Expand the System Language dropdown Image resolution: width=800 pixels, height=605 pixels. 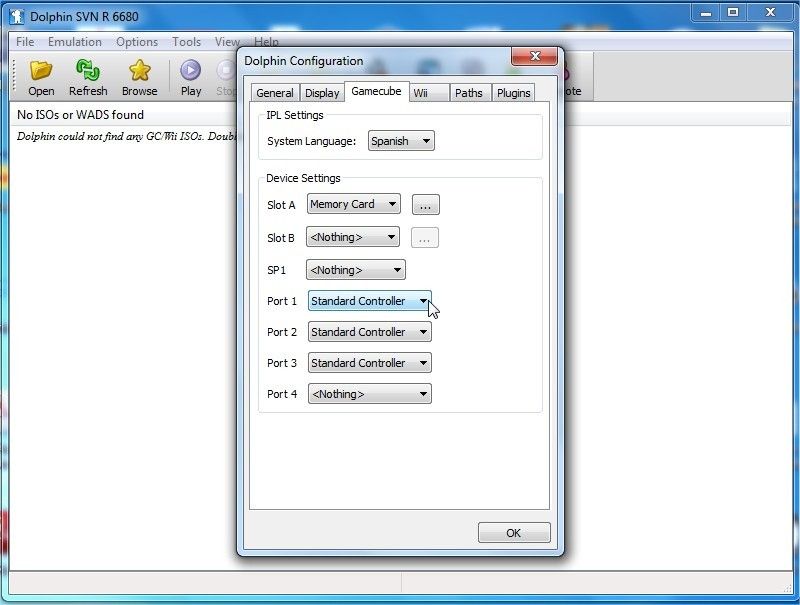[x=401, y=141]
